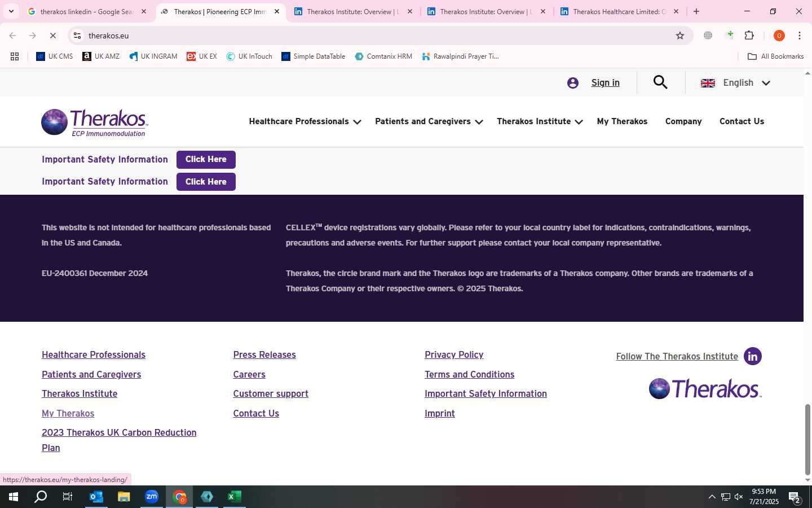Open File Explorer from the taskbar

tap(124, 497)
